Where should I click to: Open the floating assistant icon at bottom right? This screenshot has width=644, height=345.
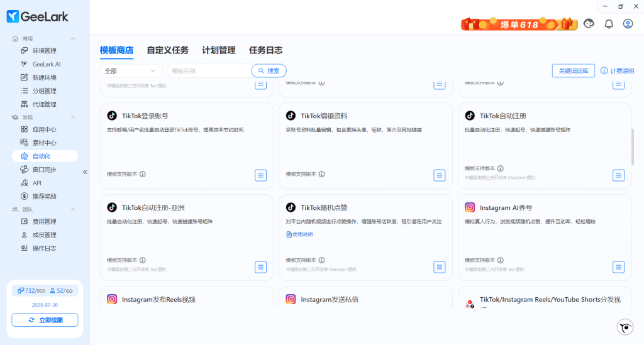coord(624,327)
